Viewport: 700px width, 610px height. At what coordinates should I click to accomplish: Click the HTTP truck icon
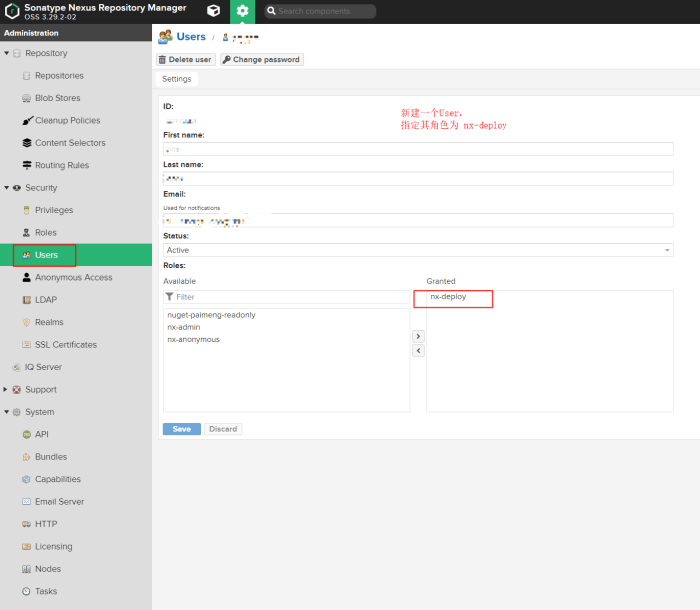point(27,524)
